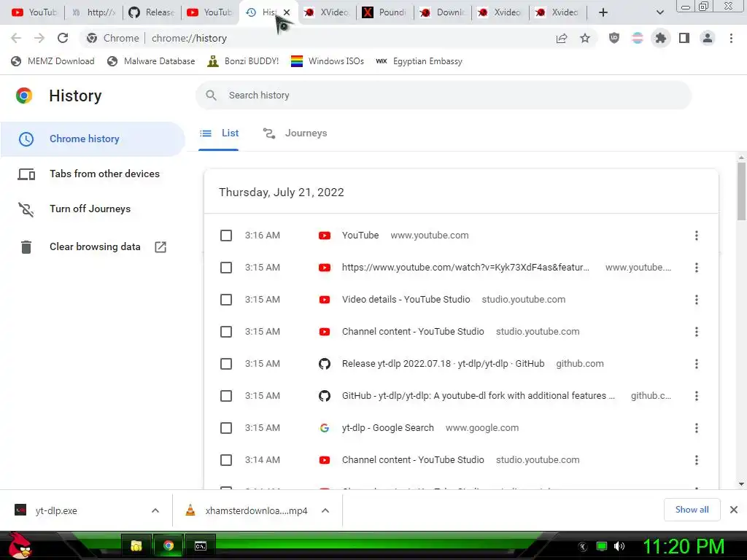Open the profile avatar menu

point(708,38)
